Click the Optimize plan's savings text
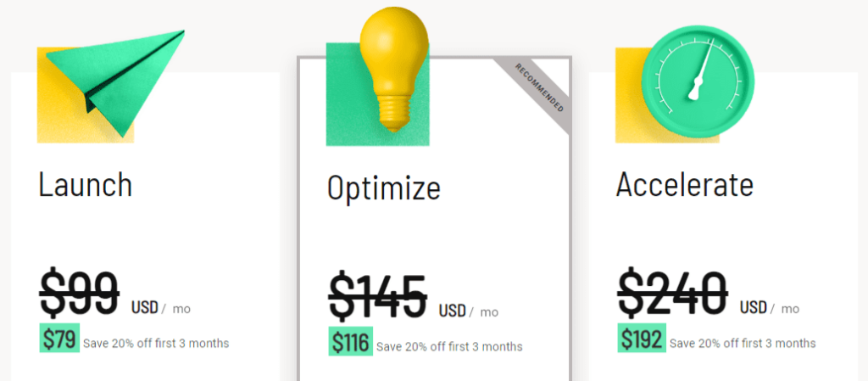This screenshot has width=868, height=381. (449, 347)
